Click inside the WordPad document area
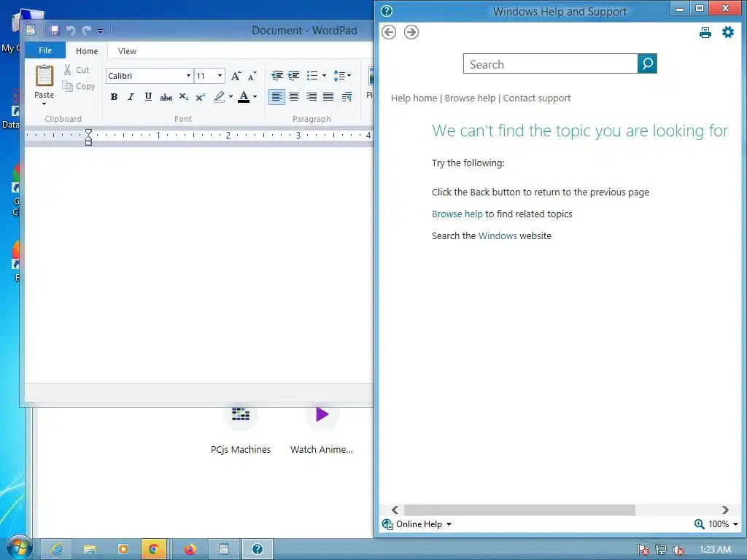747x560 pixels. click(198, 264)
